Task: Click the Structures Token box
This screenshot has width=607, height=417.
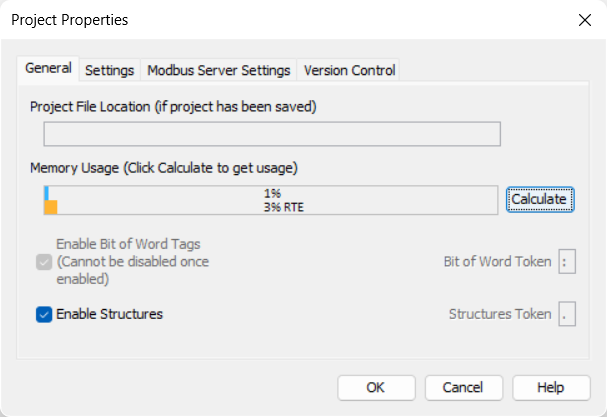Action: point(568,314)
